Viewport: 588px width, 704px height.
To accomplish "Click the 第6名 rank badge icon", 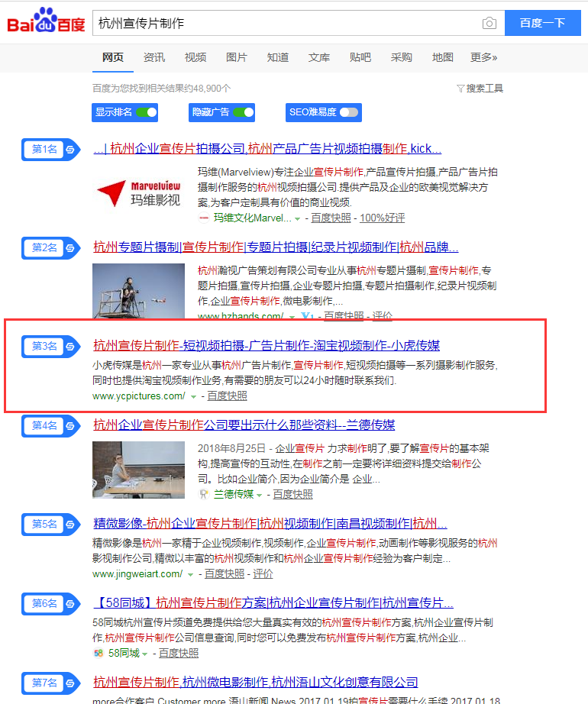I will 50,603.
